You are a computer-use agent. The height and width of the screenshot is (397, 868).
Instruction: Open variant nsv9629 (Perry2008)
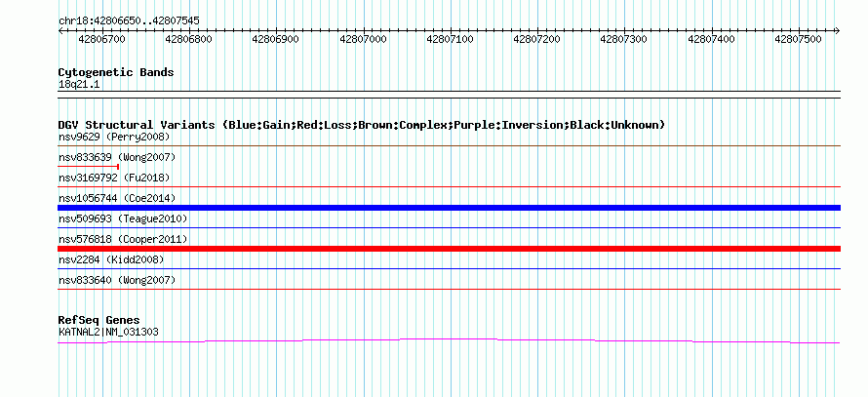[114, 137]
